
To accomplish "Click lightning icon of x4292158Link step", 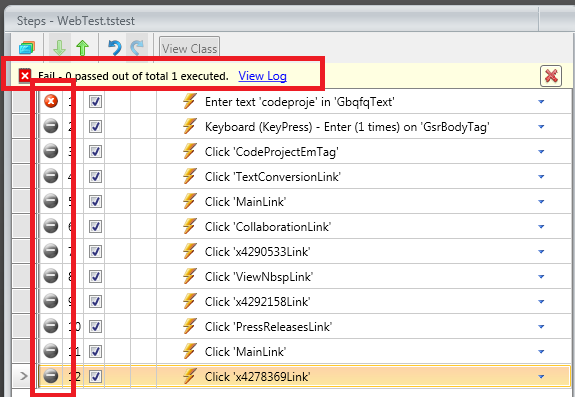I will (190, 301).
